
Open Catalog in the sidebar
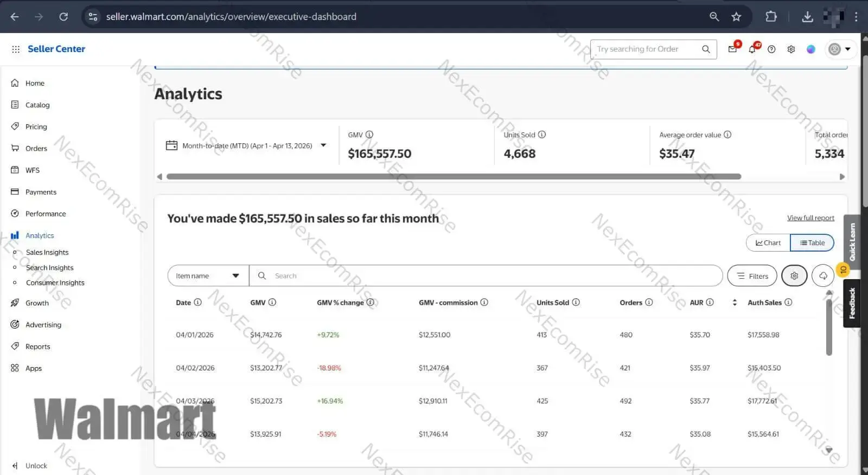point(37,105)
